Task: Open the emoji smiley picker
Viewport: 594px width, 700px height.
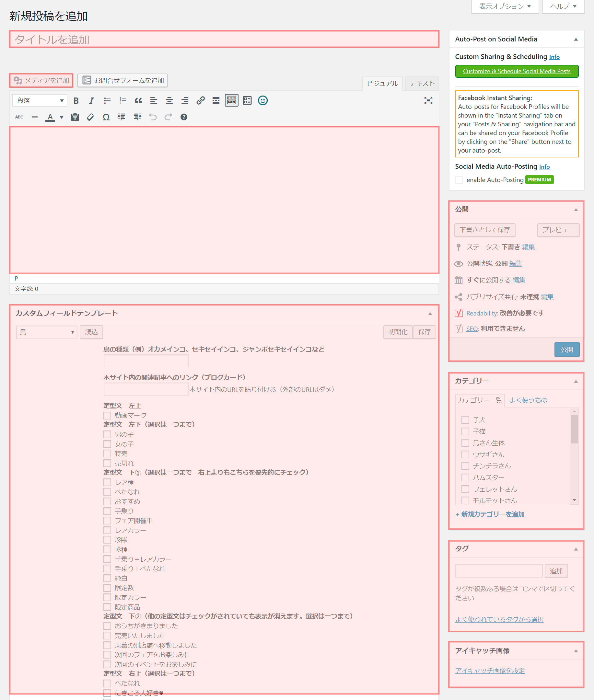Action: [x=263, y=101]
